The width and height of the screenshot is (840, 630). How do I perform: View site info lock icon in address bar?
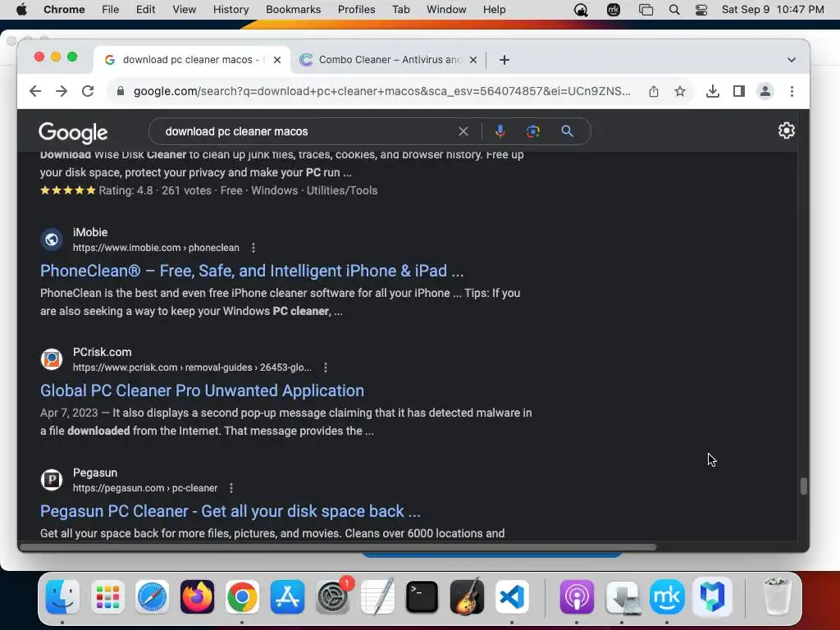coord(121,91)
